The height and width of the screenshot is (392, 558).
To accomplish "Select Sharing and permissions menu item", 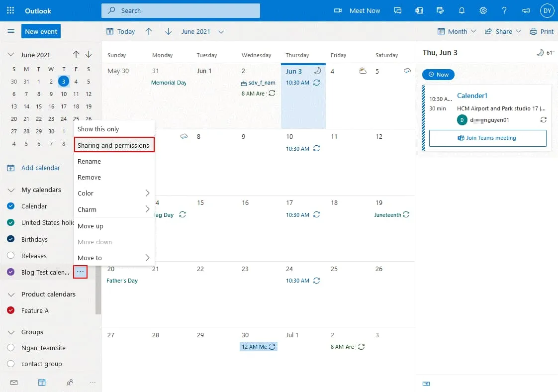I will click(x=114, y=145).
